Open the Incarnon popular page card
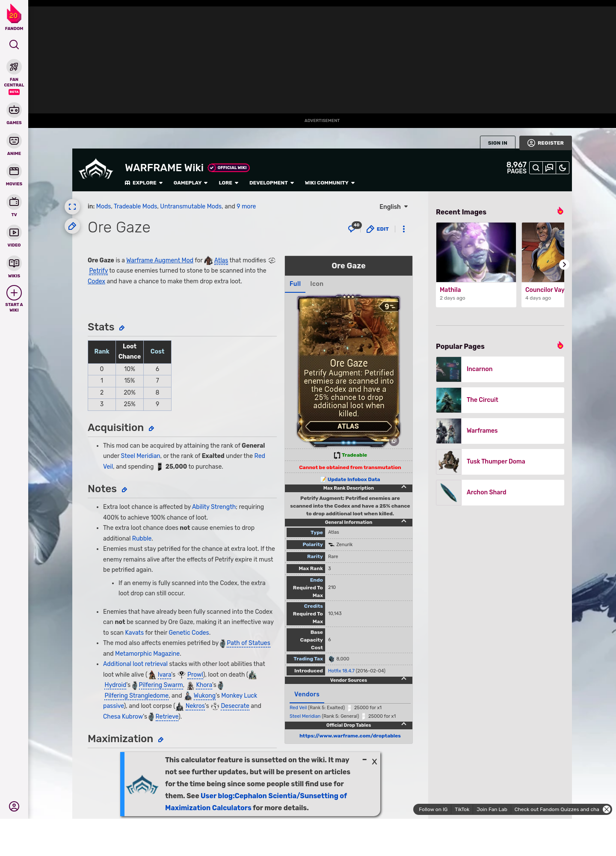616x856 pixels. point(500,369)
